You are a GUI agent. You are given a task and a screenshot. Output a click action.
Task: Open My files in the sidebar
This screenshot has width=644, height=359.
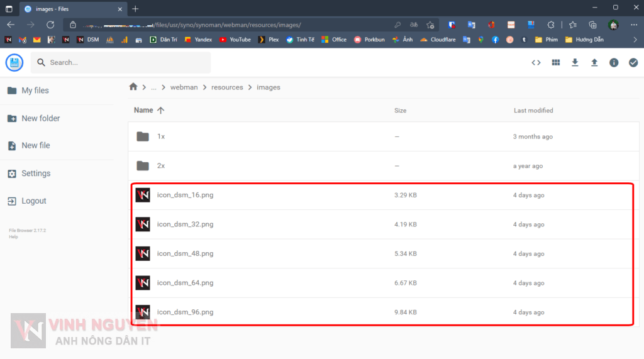pyautogui.click(x=35, y=91)
